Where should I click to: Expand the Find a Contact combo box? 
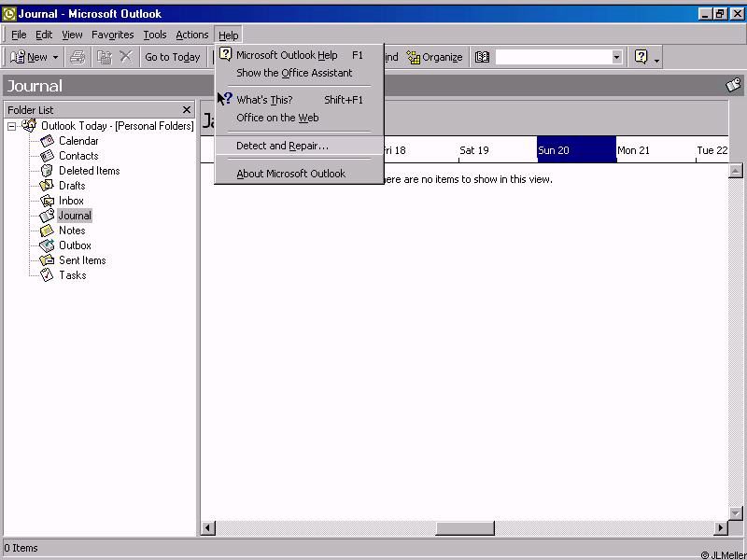[616, 57]
